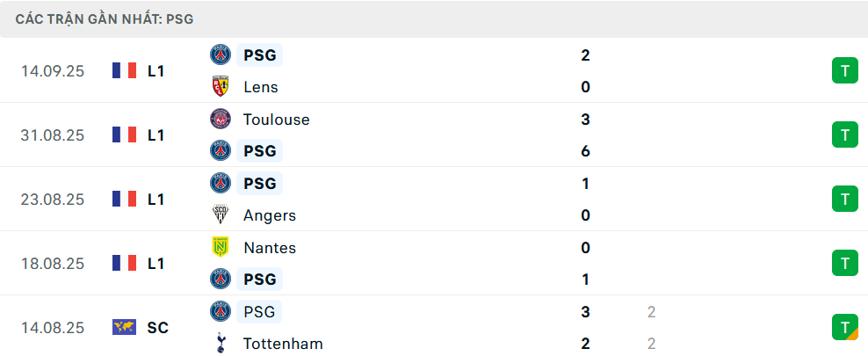
Task: Click PSG crest in the Lens match
Action: (x=220, y=55)
